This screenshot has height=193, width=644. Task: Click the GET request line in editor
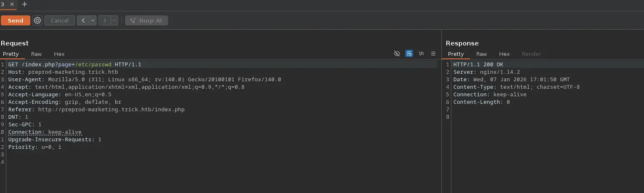[75, 65]
